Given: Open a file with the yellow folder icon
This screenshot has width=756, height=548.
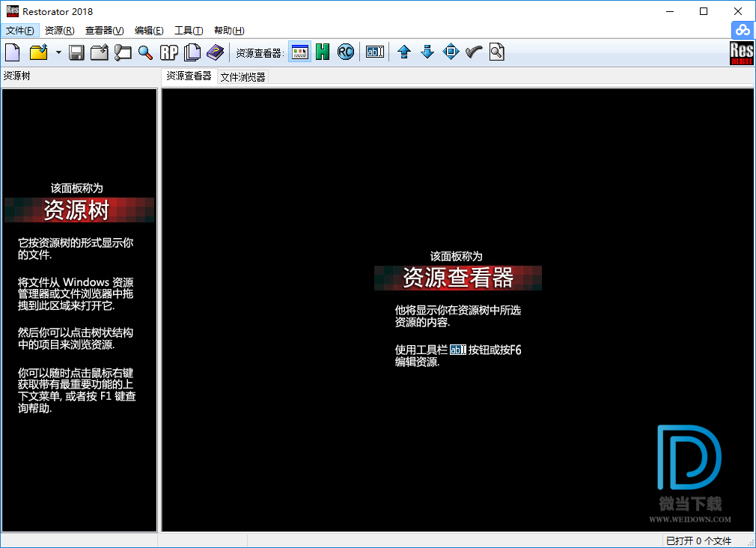Looking at the screenshot, I should 39,52.
